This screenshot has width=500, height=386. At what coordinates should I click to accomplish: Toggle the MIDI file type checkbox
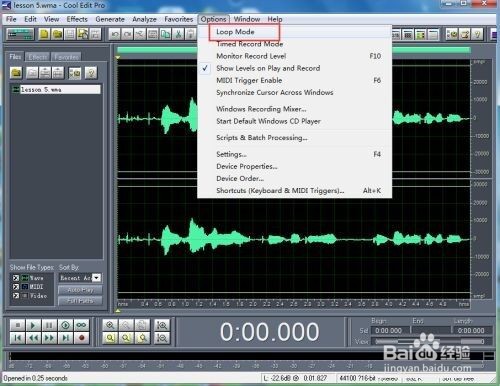click(16, 287)
